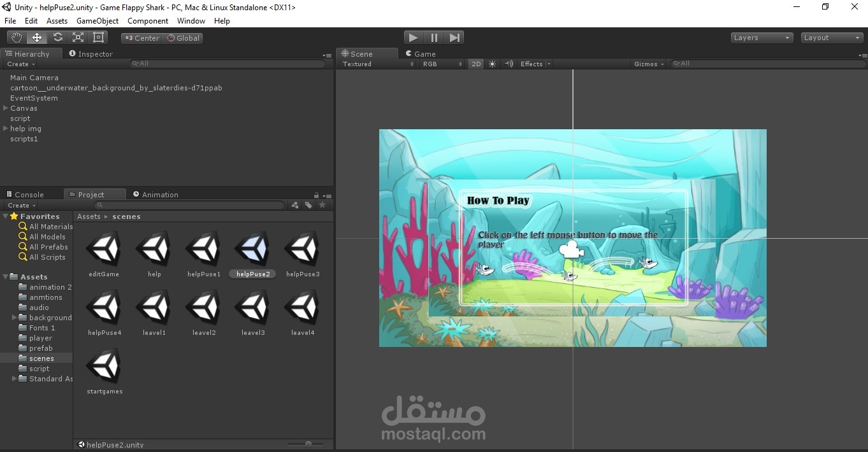The image size is (868, 452).
Task: Select the helpPuse4 scene asset
Action: click(x=105, y=312)
